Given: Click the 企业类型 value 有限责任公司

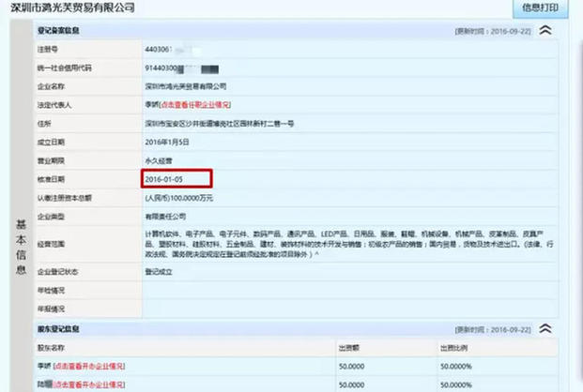Looking at the screenshot, I should click(x=166, y=216).
